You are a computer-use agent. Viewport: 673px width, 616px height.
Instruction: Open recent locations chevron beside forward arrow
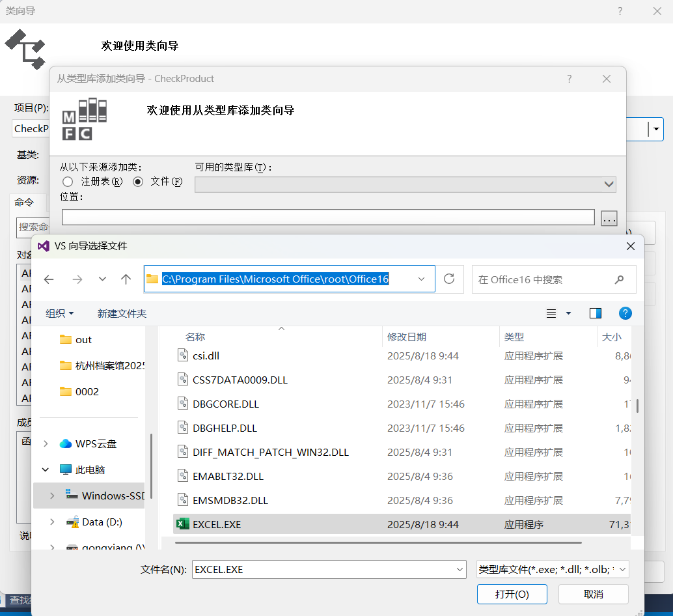102,279
